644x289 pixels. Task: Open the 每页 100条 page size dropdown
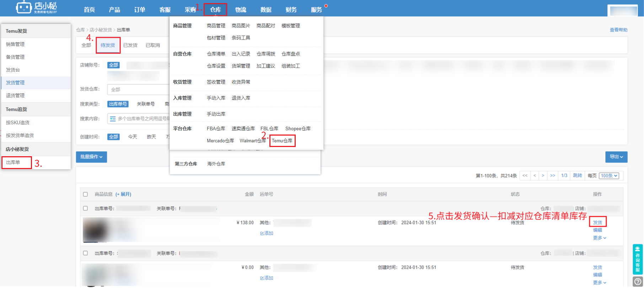(609, 176)
